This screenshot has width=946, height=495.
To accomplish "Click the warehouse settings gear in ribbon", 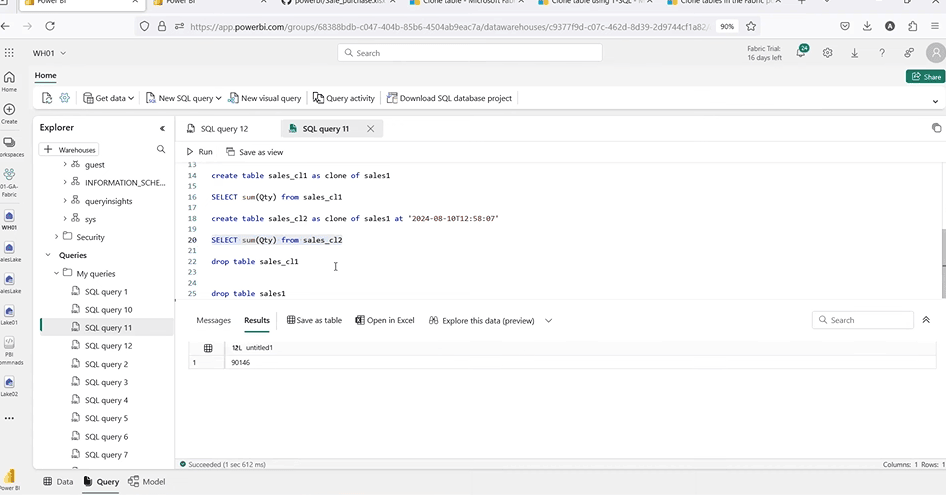I will coord(65,98).
